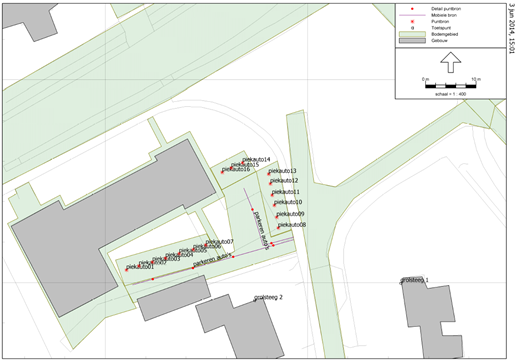Click the piekauto13 red dot marker

[268, 174]
